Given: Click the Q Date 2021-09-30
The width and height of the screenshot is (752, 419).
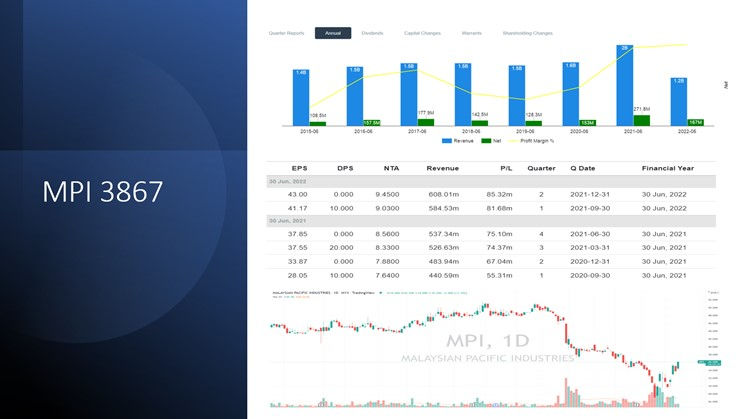Looking at the screenshot, I should (x=590, y=209).
